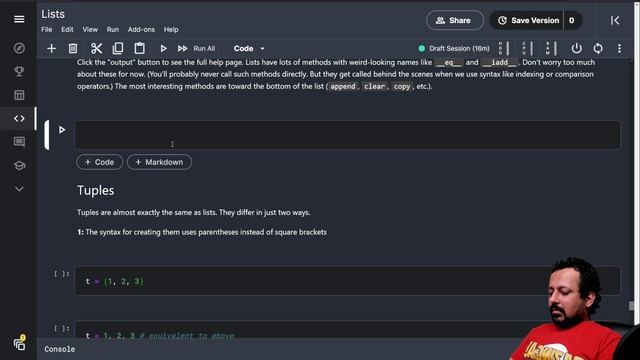Delete the cell with trash icon
The width and height of the screenshot is (640, 360).
pos(73,49)
